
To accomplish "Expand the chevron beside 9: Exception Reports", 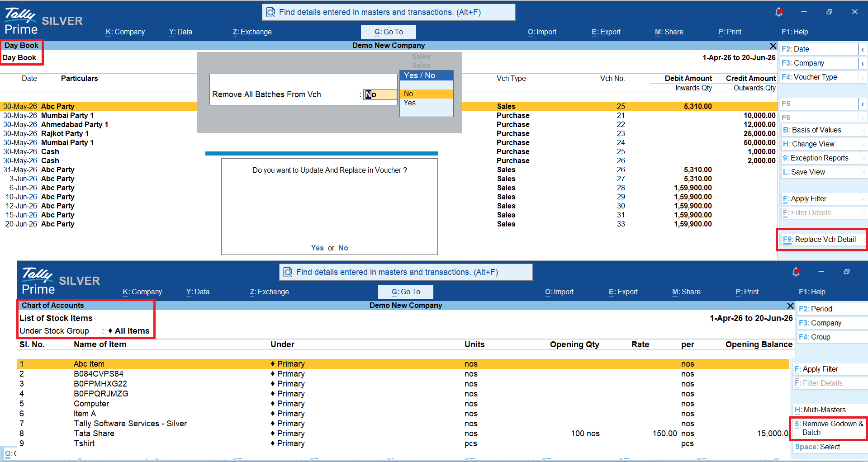I will [x=863, y=158].
